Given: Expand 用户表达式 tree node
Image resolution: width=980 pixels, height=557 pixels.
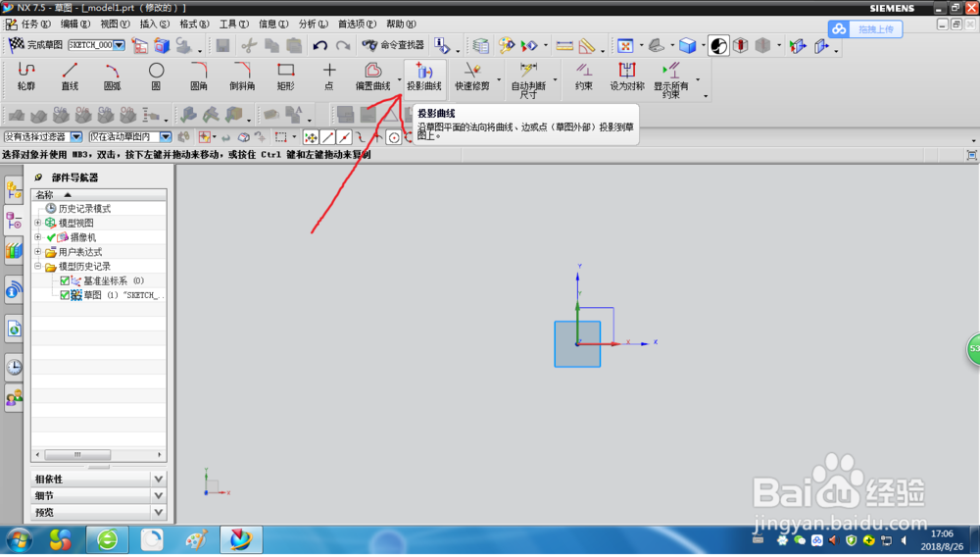Looking at the screenshot, I should tap(37, 251).
